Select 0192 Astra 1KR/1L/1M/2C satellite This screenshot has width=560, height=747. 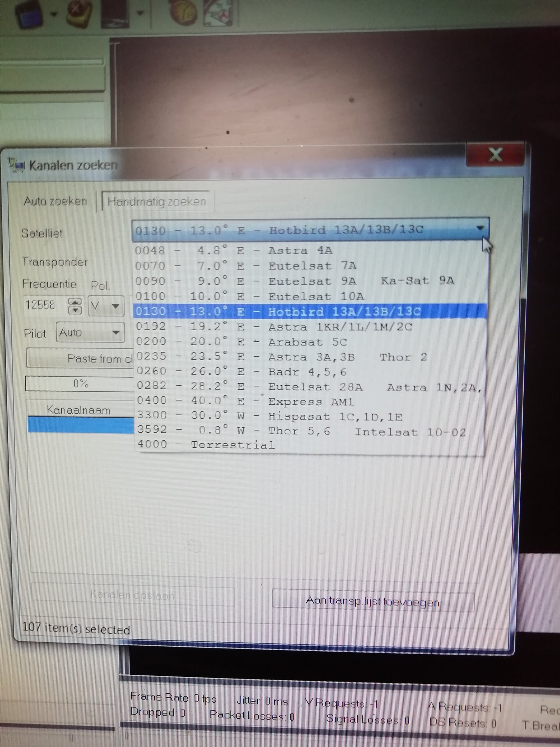[310, 326]
